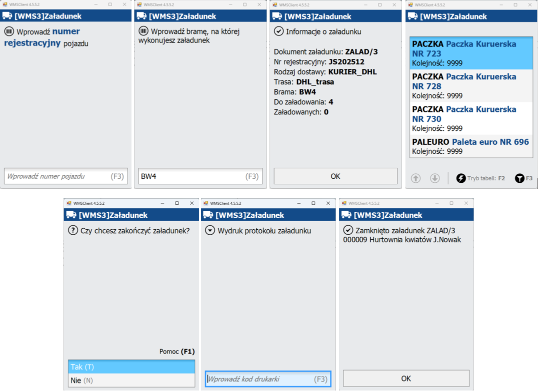Click the gate input field containing BW4
539x392 pixels.
click(200, 176)
